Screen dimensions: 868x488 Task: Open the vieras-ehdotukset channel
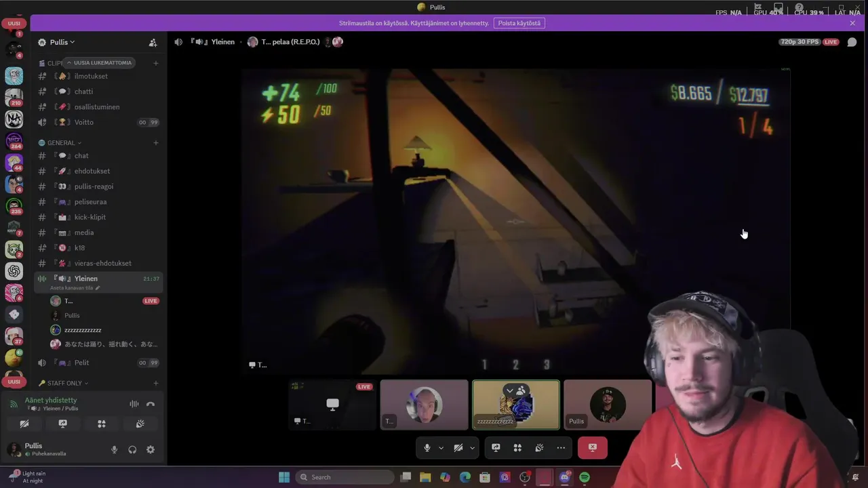point(99,264)
